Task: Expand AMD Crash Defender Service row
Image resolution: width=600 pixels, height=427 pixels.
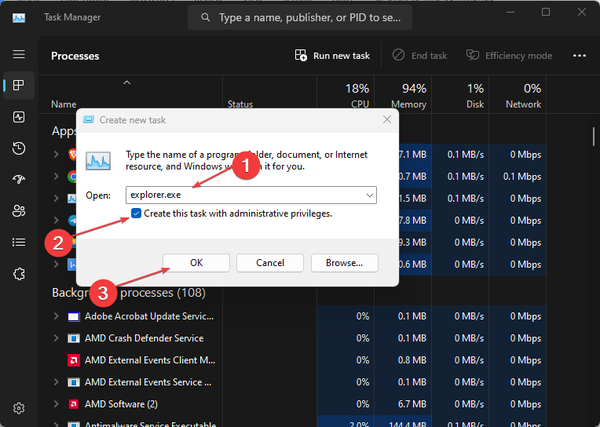Action: [56, 338]
